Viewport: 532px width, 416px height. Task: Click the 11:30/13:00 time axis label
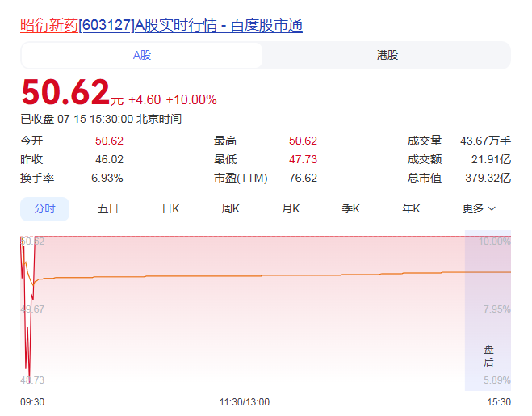[245, 402]
